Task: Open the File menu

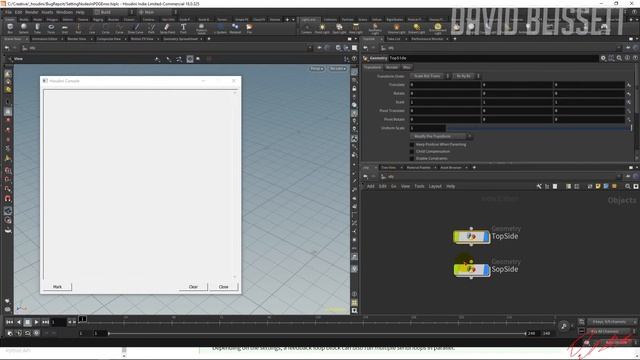Action: (x=8, y=12)
